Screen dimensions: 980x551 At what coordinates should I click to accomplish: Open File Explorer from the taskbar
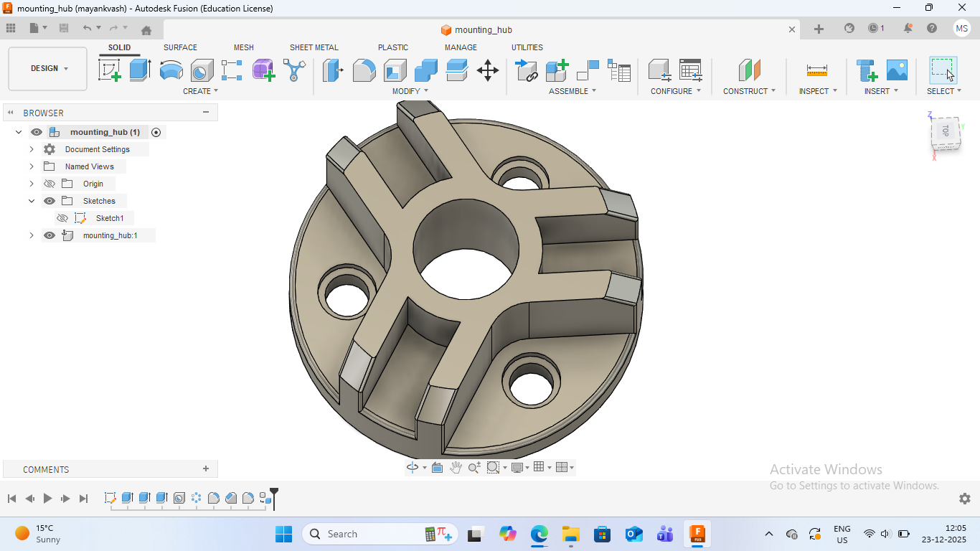pyautogui.click(x=571, y=534)
